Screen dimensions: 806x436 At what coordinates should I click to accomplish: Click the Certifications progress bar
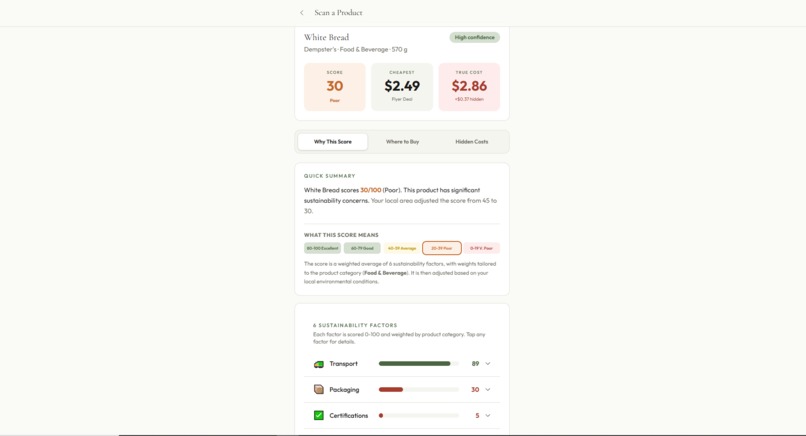coord(418,415)
